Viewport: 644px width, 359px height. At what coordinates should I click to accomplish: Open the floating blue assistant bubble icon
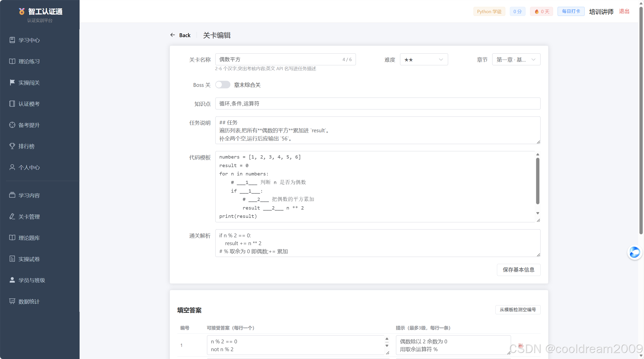(x=635, y=252)
